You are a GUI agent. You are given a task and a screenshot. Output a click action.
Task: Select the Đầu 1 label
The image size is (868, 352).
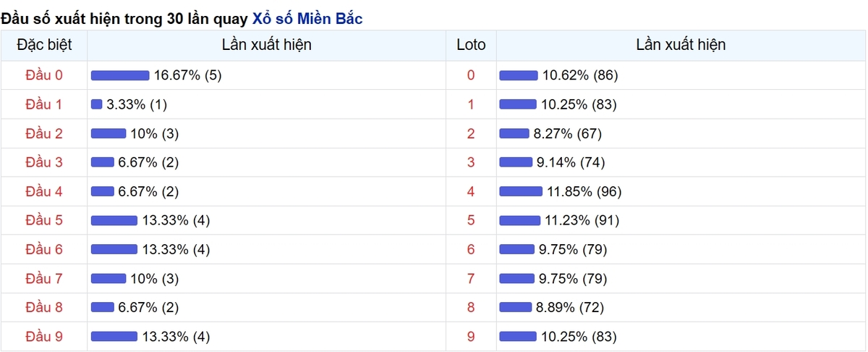(44, 104)
